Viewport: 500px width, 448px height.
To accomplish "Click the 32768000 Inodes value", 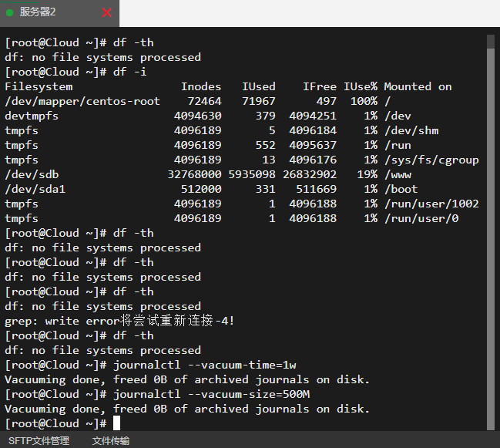I will click(x=194, y=174).
